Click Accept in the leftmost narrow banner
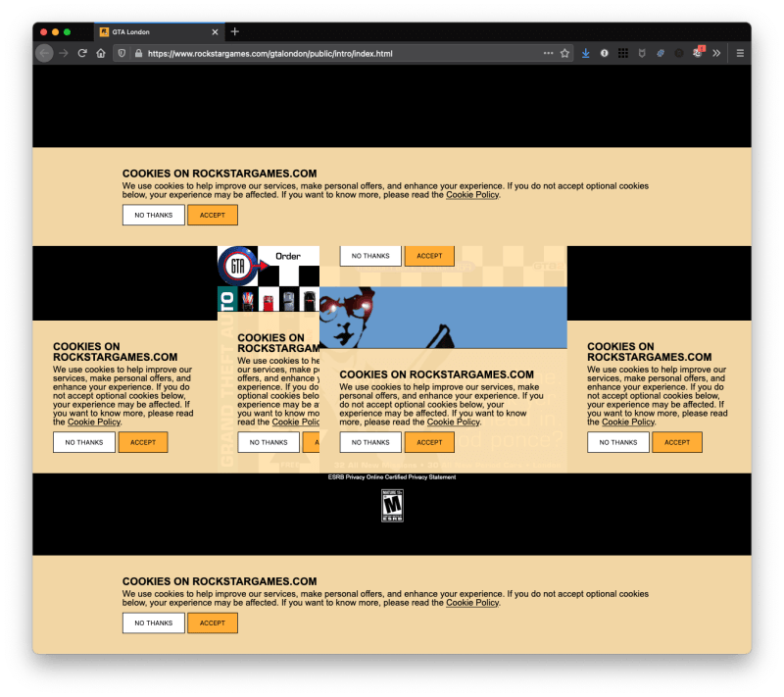Screen dimensions: 784x697 [x=143, y=442]
